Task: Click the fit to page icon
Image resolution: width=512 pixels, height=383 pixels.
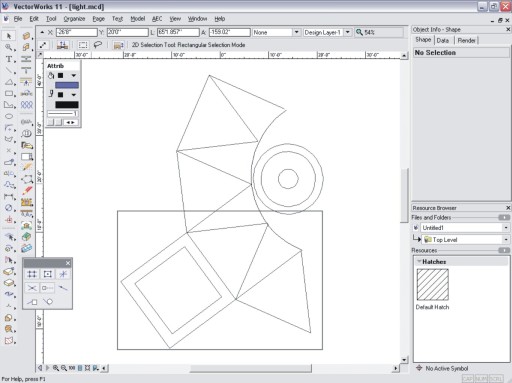Action: tap(80, 368)
